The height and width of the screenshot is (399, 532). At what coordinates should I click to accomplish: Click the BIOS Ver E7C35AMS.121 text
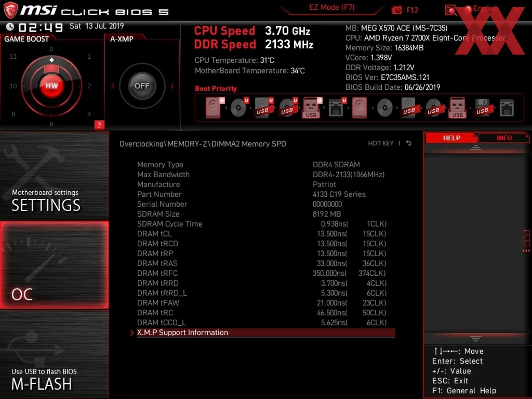click(x=387, y=77)
